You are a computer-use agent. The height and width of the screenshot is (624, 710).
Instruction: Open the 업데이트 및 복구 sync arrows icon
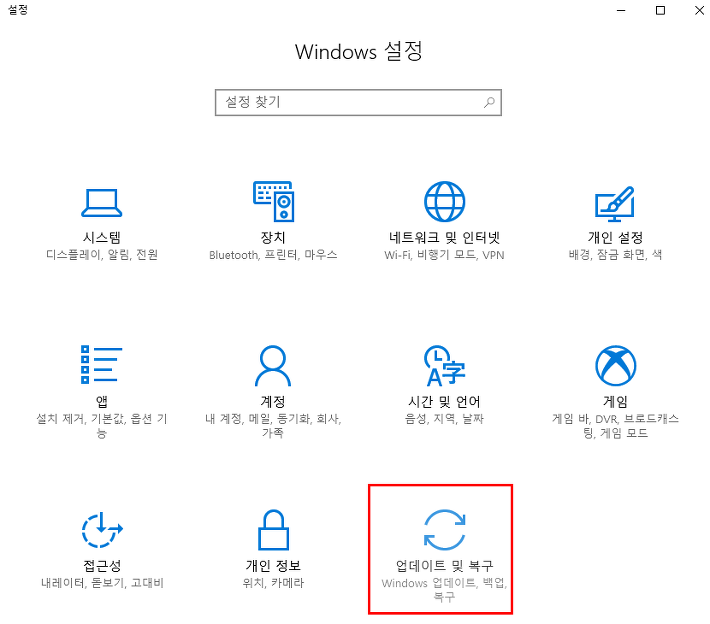click(444, 529)
